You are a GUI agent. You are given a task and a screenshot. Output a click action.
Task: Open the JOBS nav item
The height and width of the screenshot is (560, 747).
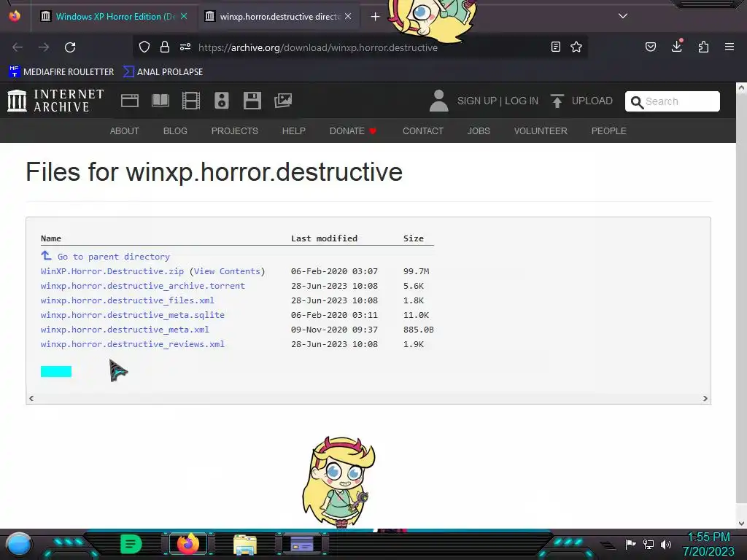[x=479, y=131]
